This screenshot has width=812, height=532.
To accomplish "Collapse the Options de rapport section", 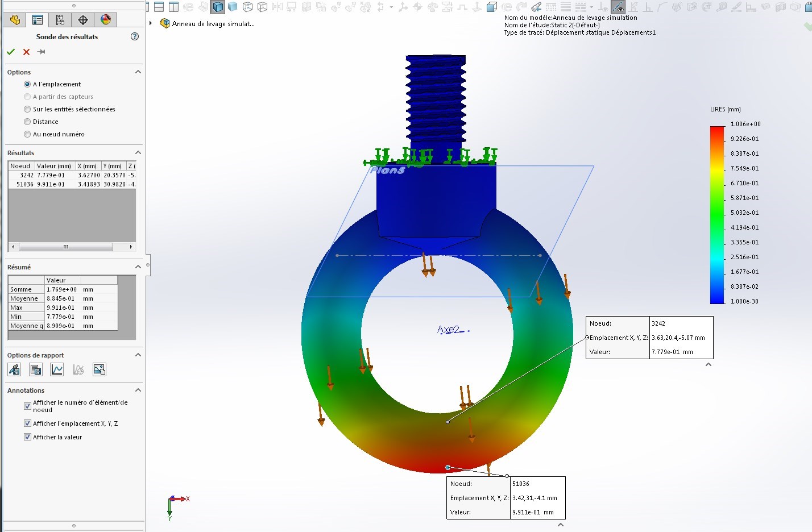I will coord(138,355).
